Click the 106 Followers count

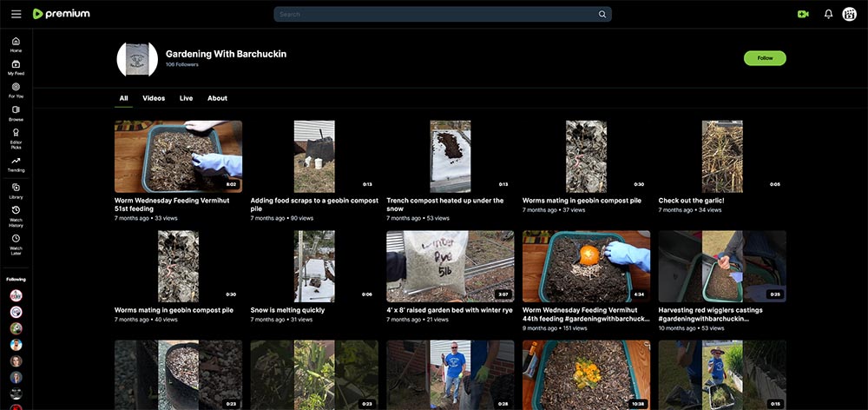[x=182, y=65]
